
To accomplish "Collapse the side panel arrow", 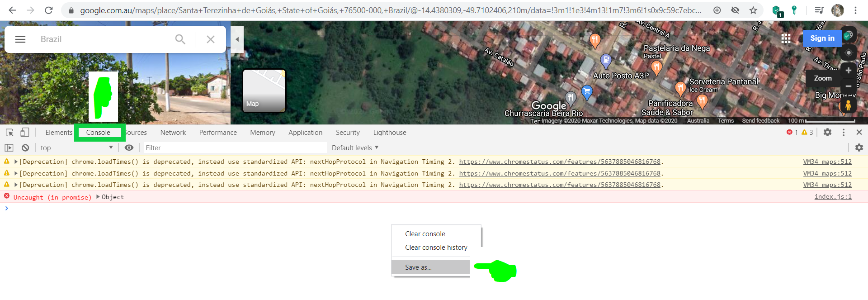I will click(x=237, y=39).
